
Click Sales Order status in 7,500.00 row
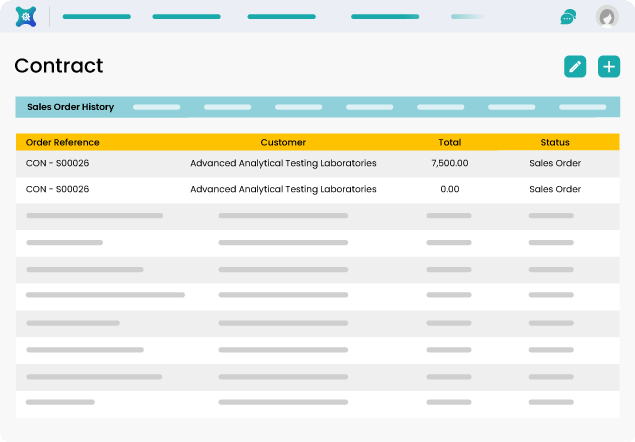tap(555, 163)
